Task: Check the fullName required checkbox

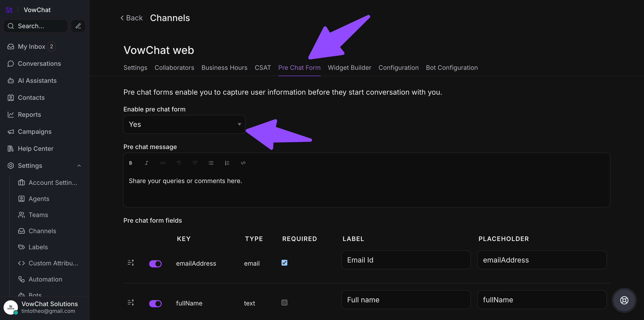Action: 284,303
